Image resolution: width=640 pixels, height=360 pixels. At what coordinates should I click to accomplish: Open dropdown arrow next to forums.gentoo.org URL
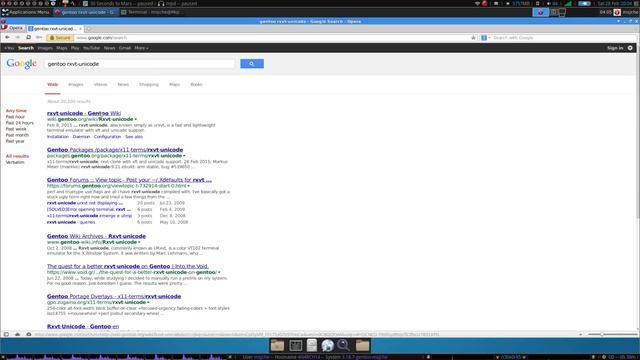[x=189, y=186]
